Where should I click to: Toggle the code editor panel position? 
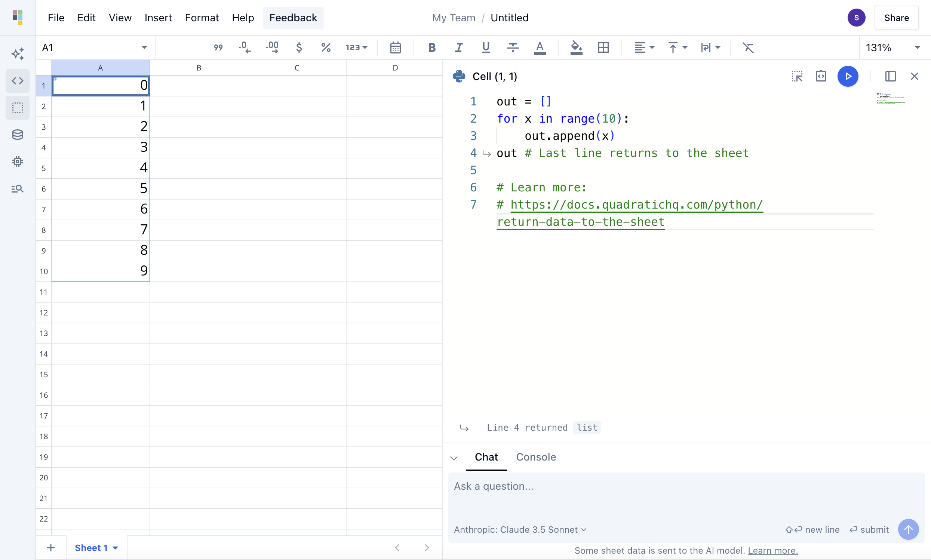pos(890,77)
